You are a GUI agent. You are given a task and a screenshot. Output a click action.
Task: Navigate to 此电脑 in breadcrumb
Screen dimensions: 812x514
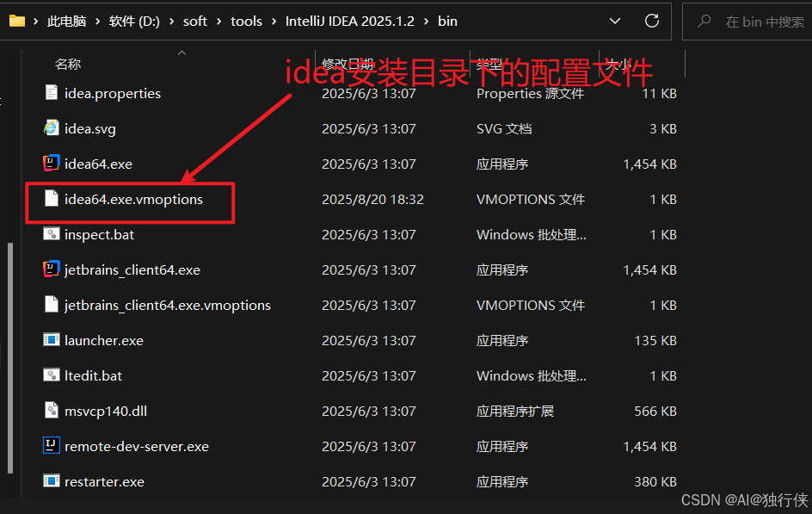coord(67,22)
